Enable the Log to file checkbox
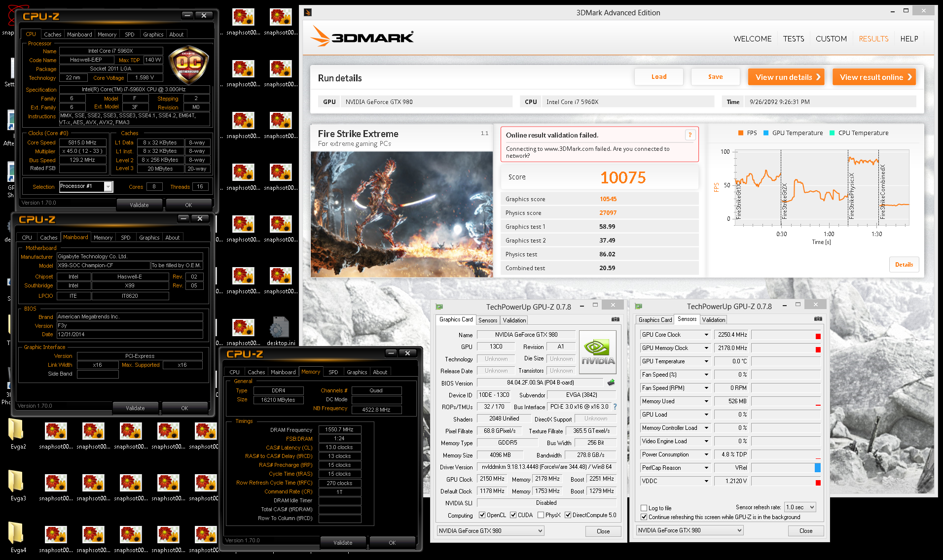943x560 pixels. coord(644,508)
